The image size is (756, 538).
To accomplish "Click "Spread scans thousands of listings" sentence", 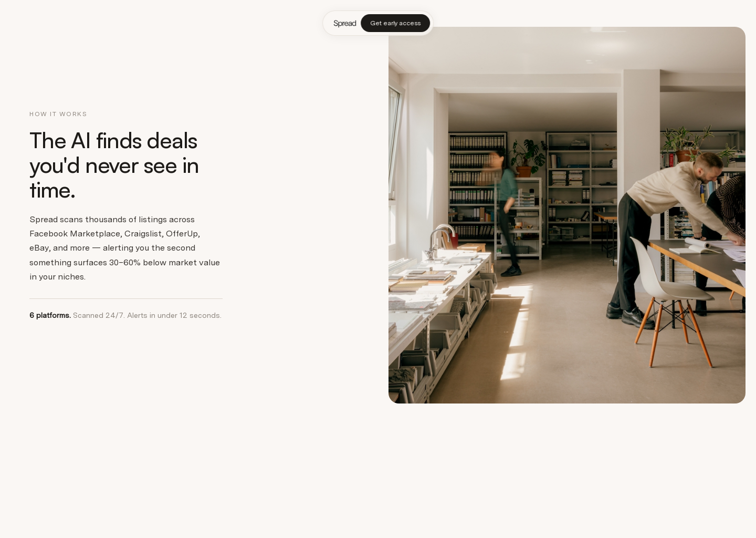I will click(112, 219).
